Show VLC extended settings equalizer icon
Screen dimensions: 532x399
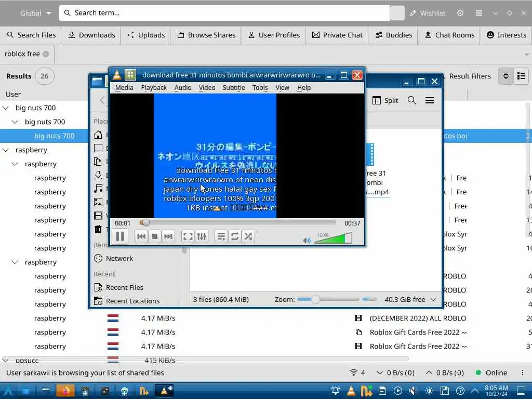coord(202,236)
